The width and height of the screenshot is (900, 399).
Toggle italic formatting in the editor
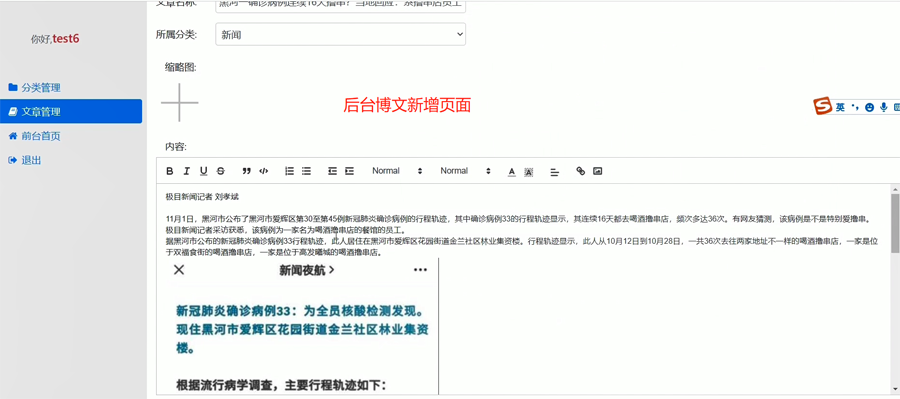pos(187,171)
